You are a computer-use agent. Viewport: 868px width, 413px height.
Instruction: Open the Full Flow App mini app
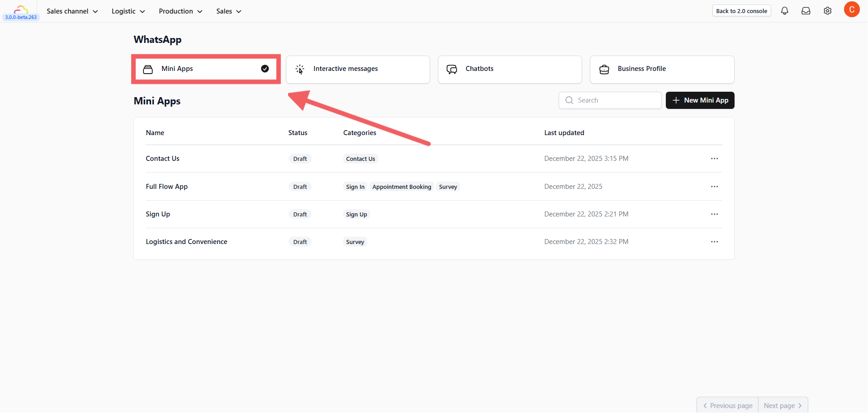click(x=166, y=187)
